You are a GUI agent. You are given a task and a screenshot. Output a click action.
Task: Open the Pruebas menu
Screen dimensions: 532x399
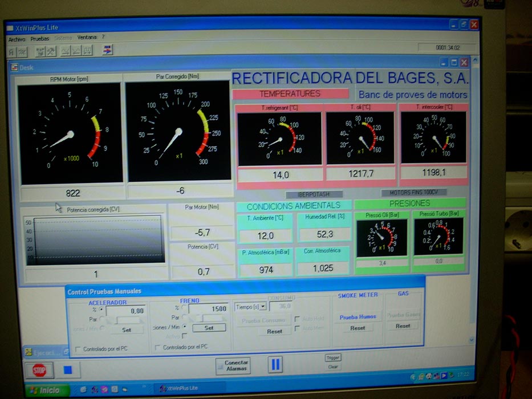point(40,39)
